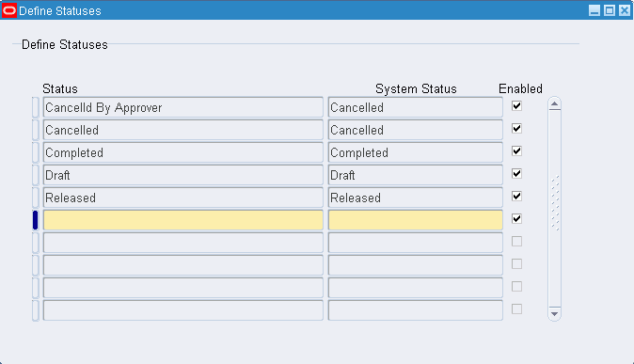
Task: Uncheck Enabled on the highlighted empty row
Action: point(516,219)
